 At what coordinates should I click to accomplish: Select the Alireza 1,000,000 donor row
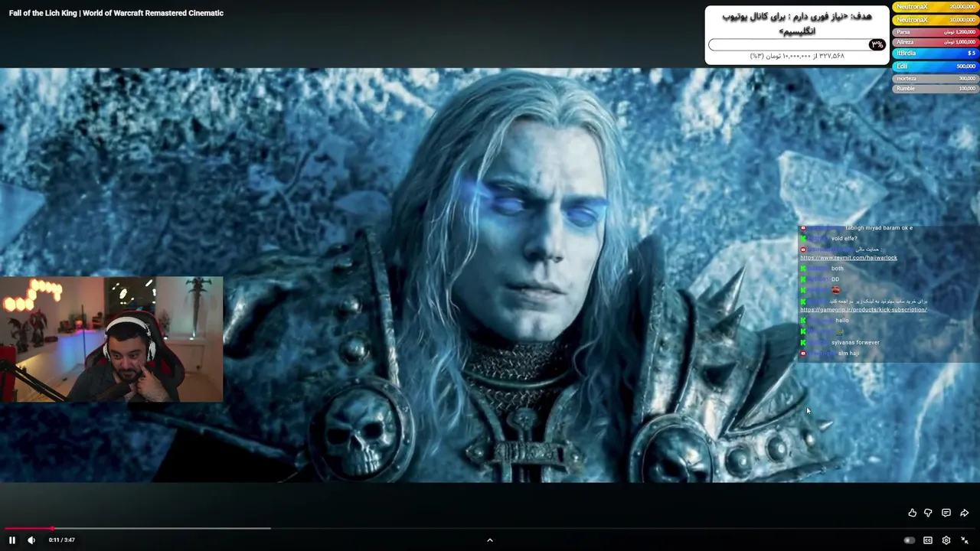936,42
